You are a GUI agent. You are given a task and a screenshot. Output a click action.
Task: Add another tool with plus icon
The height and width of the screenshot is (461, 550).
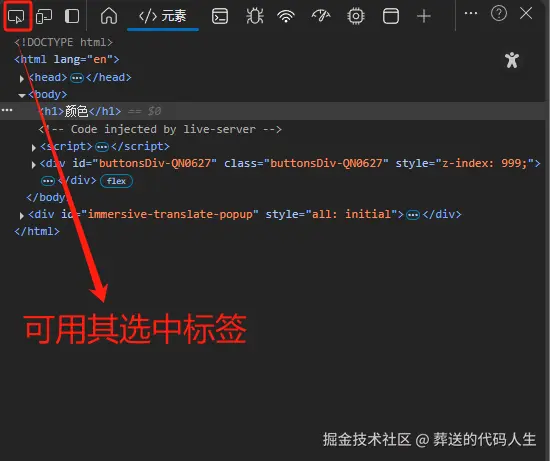tap(424, 16)
